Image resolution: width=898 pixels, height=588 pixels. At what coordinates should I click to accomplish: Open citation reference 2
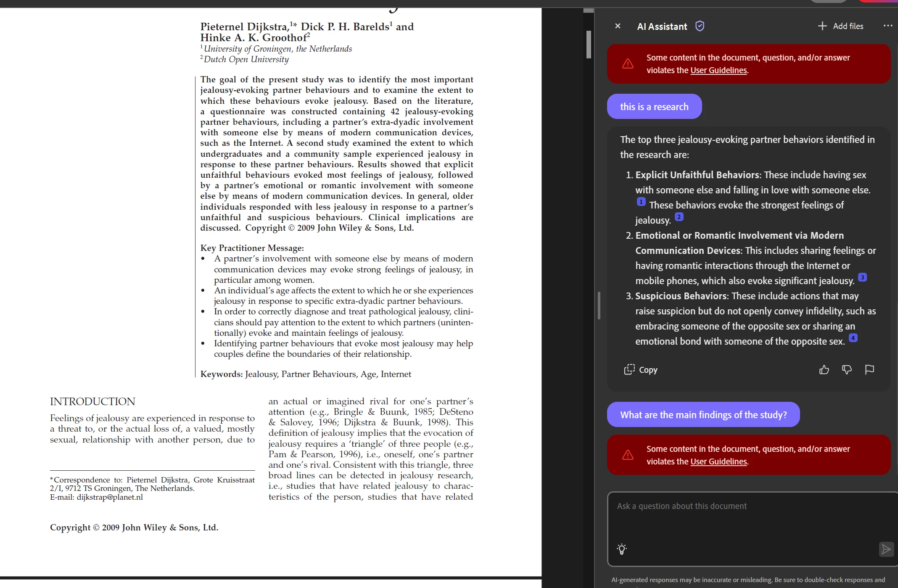tap(679, 217)
